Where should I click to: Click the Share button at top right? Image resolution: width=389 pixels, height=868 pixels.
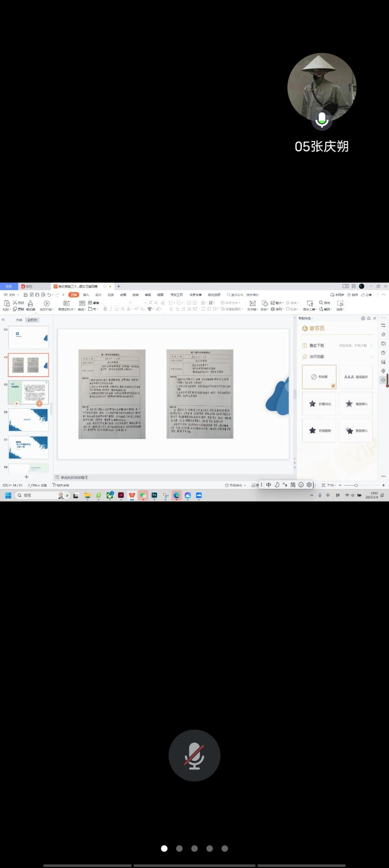click(366, 295)
